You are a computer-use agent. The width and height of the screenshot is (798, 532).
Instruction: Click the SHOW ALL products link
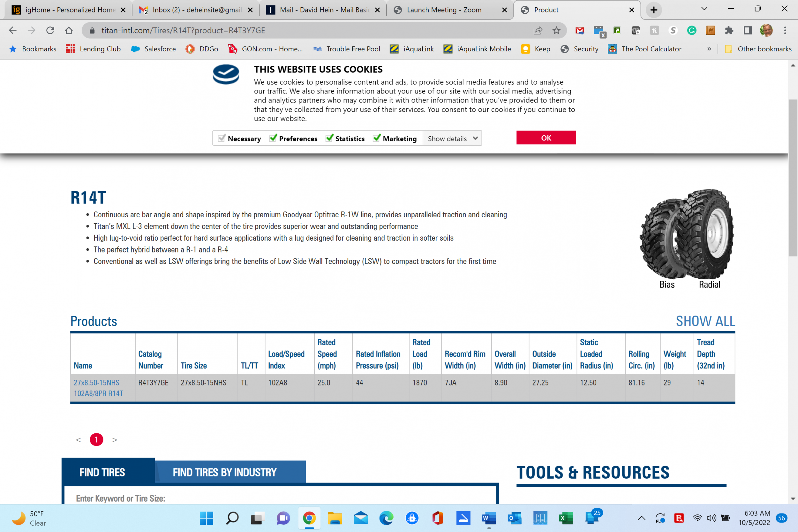[x=705, y=321]
